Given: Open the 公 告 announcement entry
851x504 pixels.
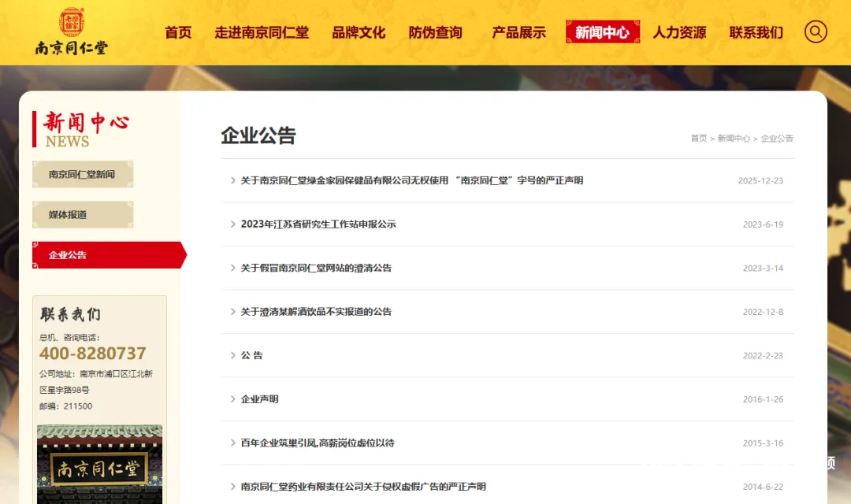Looking at the screenshot, I should (251, 355).
